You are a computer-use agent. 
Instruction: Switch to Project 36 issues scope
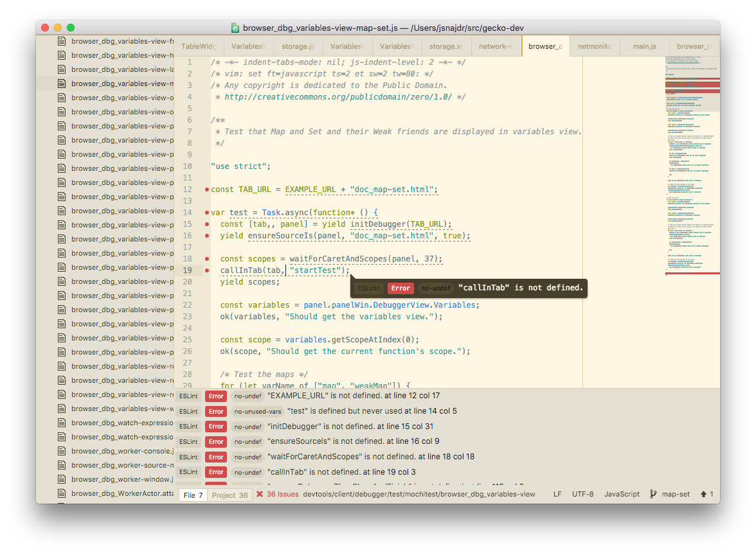point(230,495)
